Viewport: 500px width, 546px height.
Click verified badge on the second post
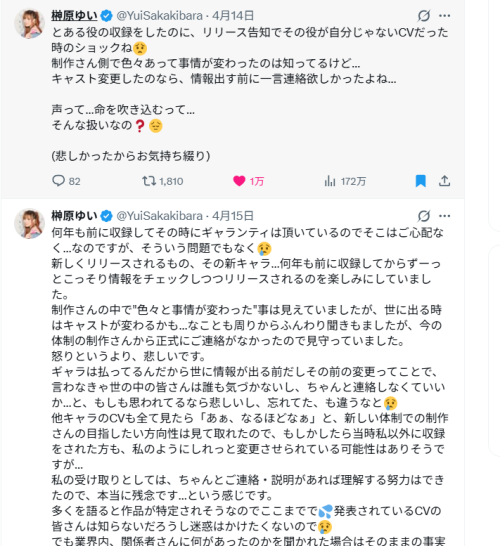coord(107,216)
